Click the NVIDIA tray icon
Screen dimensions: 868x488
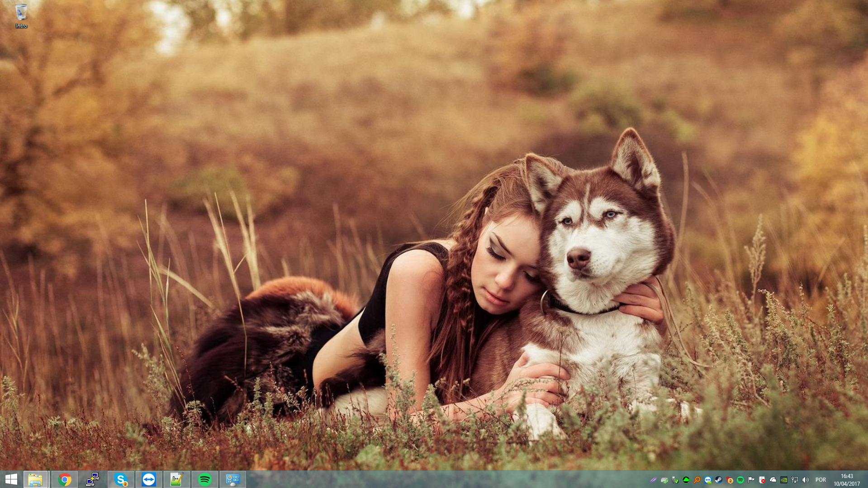783,480
